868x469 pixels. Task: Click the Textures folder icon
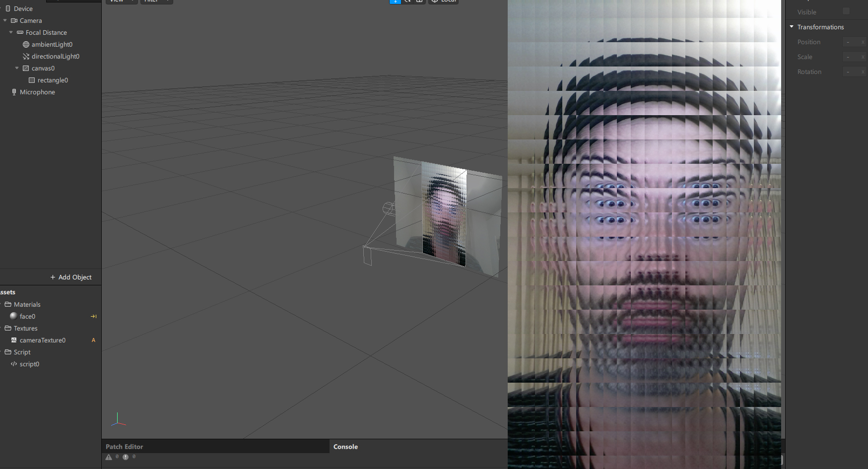click(8, 328)
